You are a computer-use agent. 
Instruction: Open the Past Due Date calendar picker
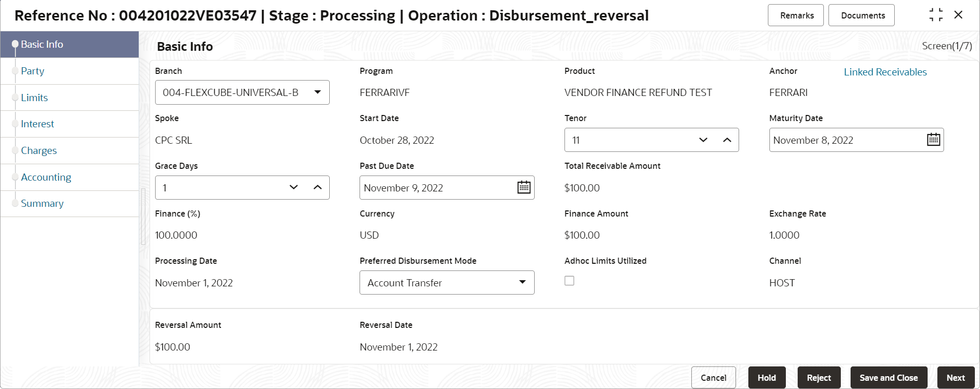(x=523, y=187)
